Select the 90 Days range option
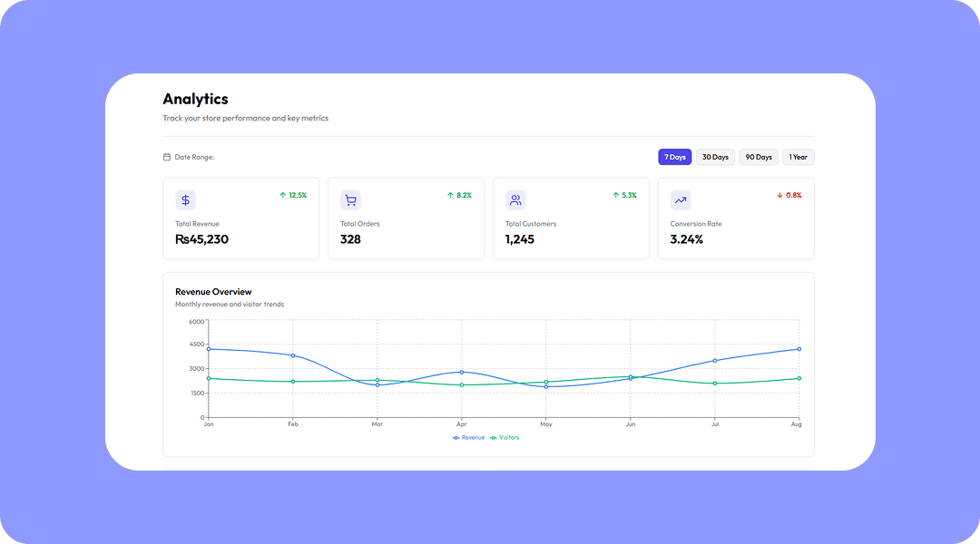980x544 pixels. point(758,156)
